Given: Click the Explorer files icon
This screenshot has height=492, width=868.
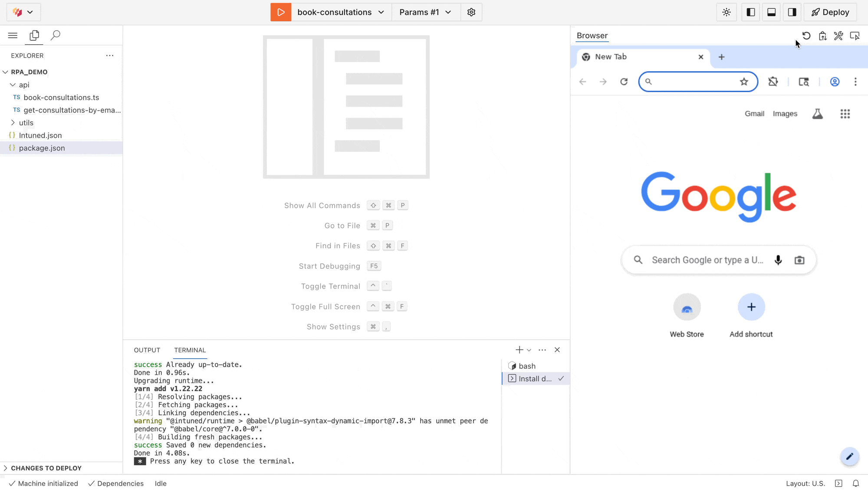Looking at the screenshot, I should pos(34,35).
